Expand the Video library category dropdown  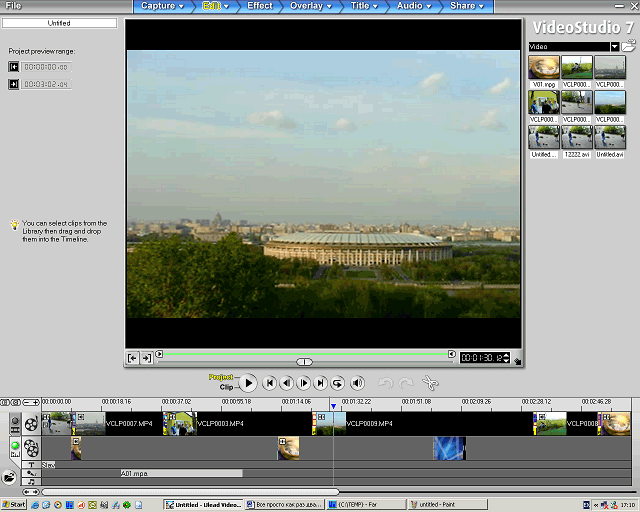click(614, 46)
